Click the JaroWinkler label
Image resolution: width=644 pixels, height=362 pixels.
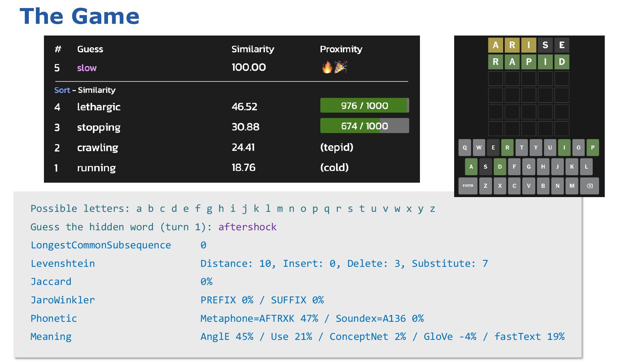pos(63,300)
